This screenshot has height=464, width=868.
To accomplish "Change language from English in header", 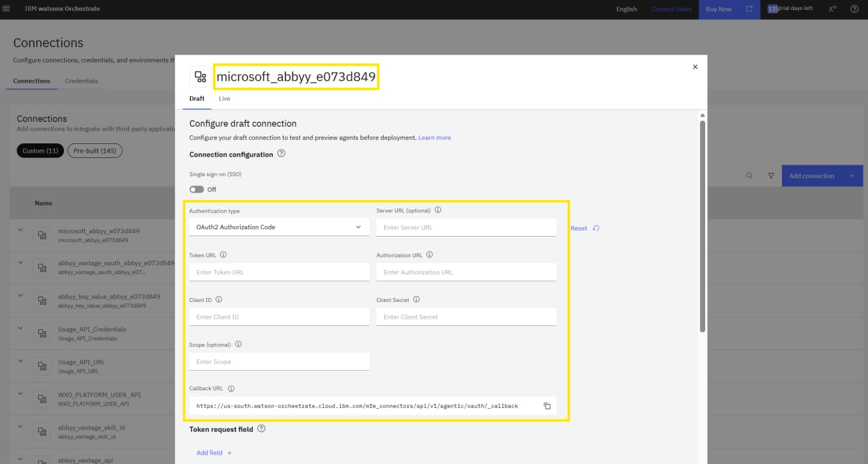I will (x=626, y=9).
